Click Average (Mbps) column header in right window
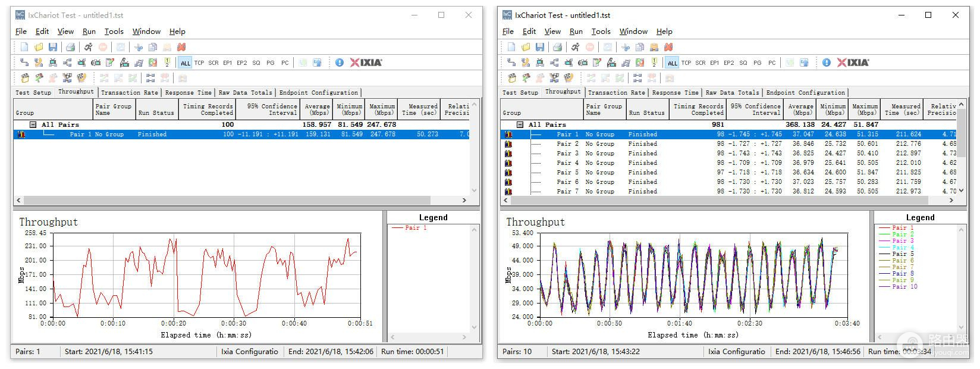The height and width of the screenshot is (369, 980). (800, 109)
